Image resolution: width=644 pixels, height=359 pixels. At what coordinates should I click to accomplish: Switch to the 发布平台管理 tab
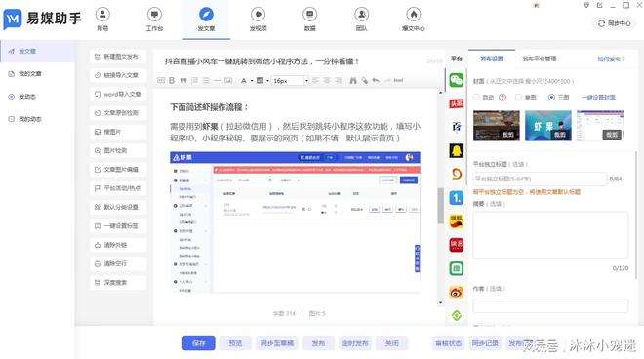(x=540, y=59)
